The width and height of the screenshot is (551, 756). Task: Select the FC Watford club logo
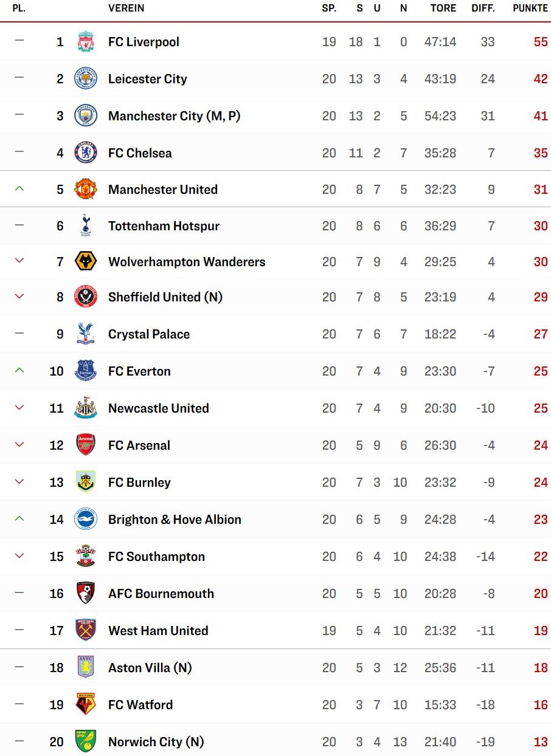86,705
